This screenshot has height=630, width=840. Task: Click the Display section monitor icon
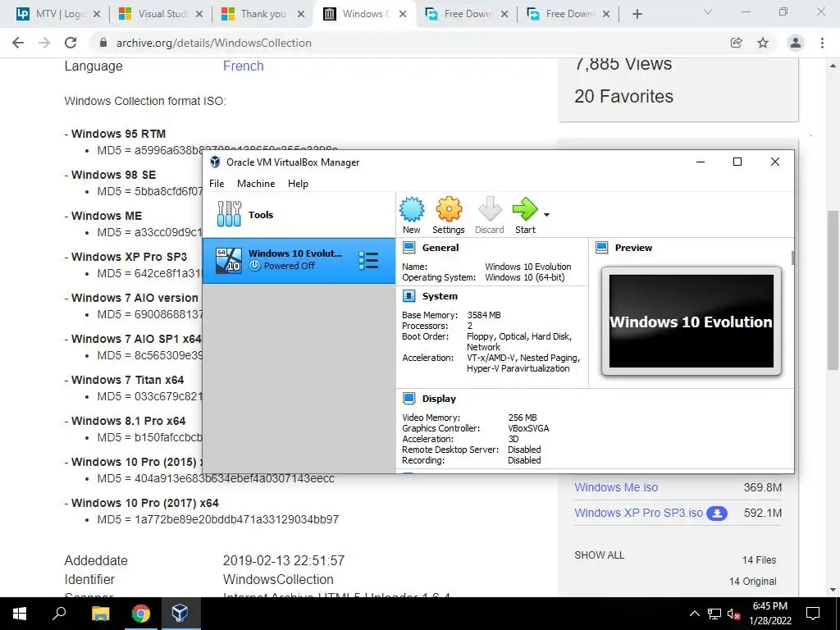click(409, 398)
